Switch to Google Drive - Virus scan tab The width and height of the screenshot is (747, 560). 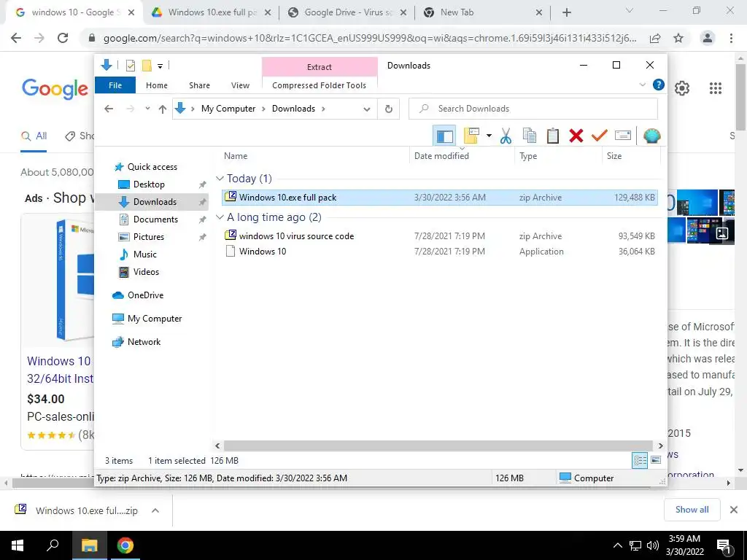pyautogui.click(x=348, y=13)
